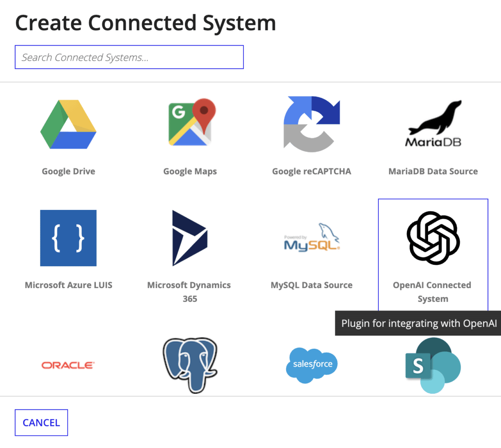Open the OpenAI Connected System plugin
This screenshot has height=448, width=501.
[433, 238]
